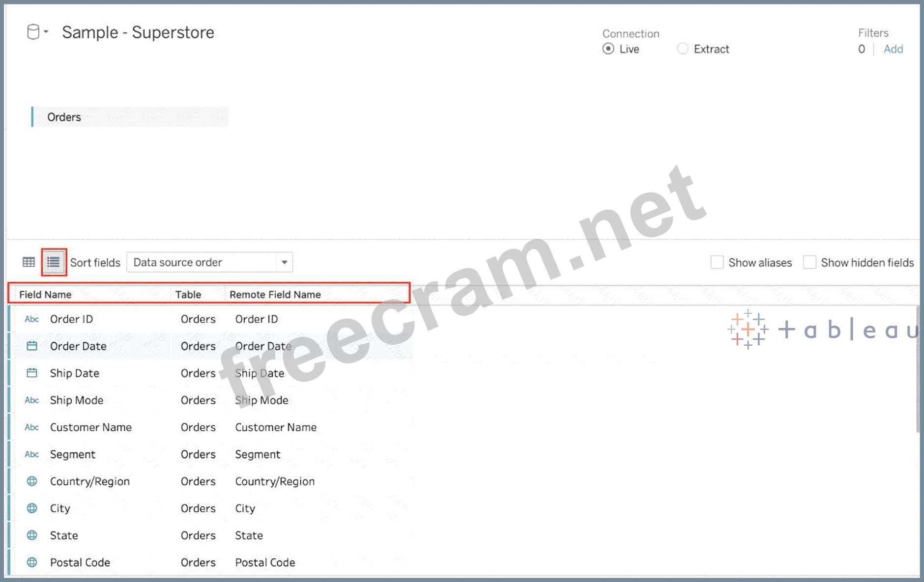The image size is (924, 582).
Task: Click calendar type icon for Ship Date
Action: [32, 373]
